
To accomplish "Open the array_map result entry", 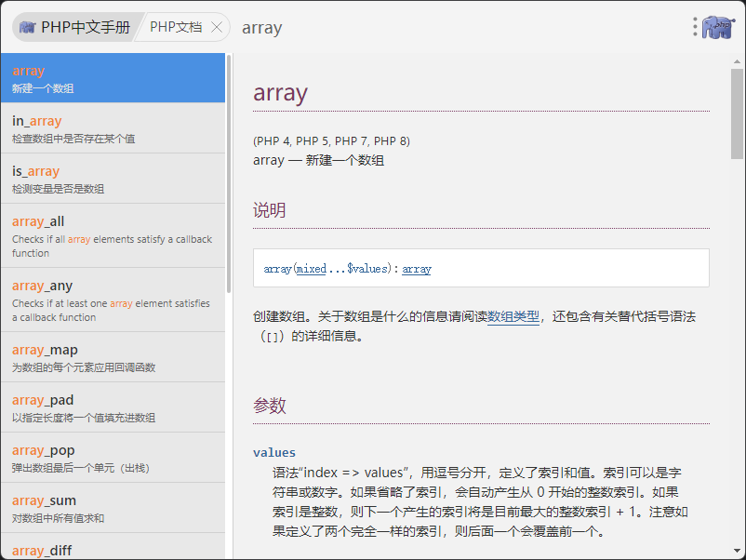I will [x=113, y=357].
